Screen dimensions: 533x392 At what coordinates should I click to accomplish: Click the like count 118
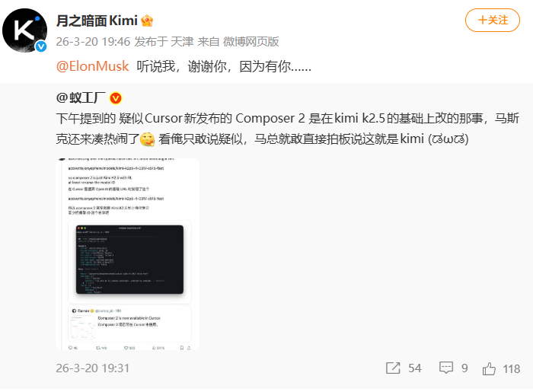tap(511, 369)
